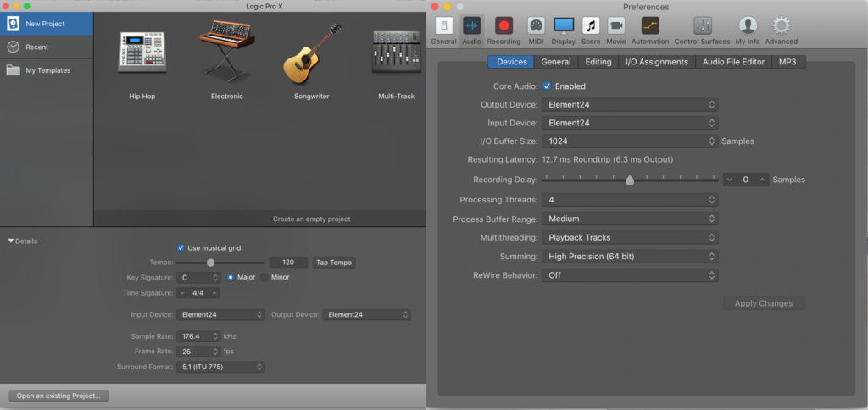The width and height of the screenshot is (868, 410).
Task: Open the I/O Buffer Size dropdown
Action: coord(630,141)
